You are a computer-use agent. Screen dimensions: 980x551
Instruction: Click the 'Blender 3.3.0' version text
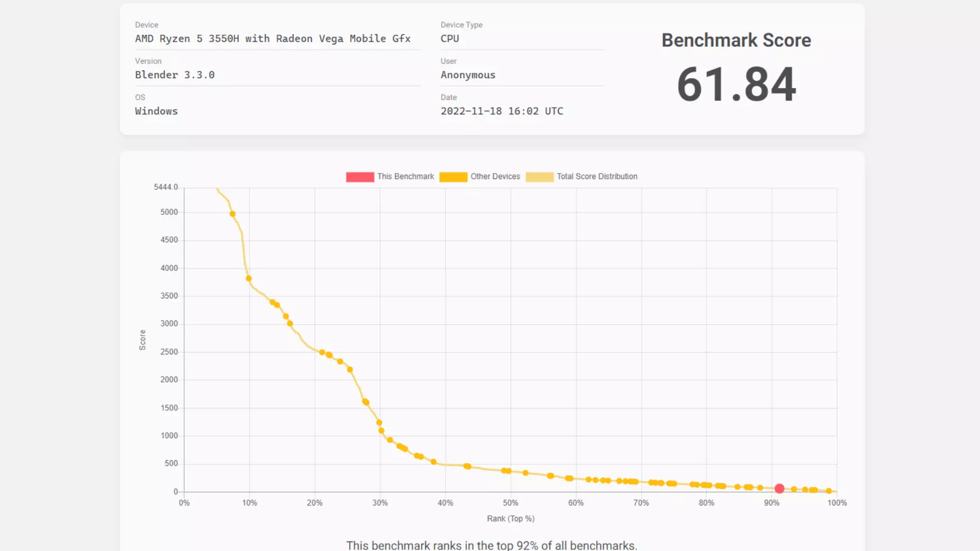pos(175,74)
